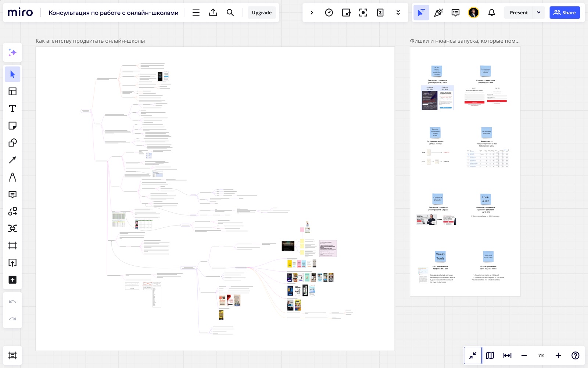
Task: Search the board with the magnifier icon
Action: point(230,13)
